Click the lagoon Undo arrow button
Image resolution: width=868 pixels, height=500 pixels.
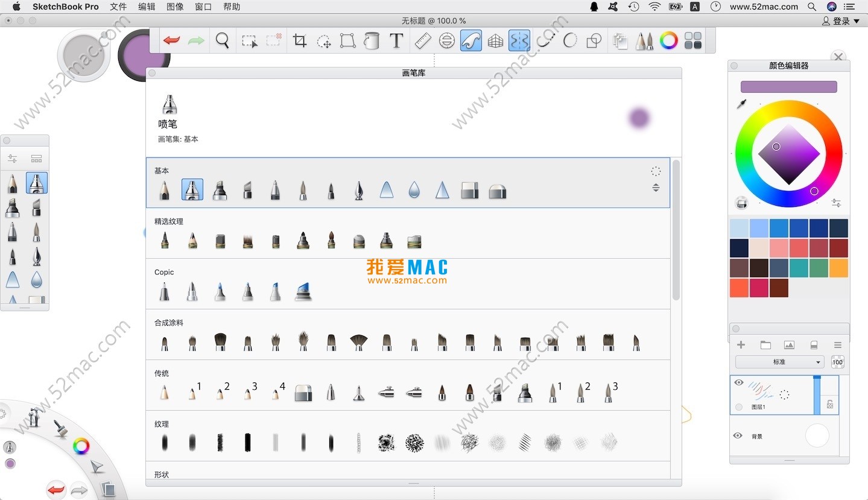point(56,489)
